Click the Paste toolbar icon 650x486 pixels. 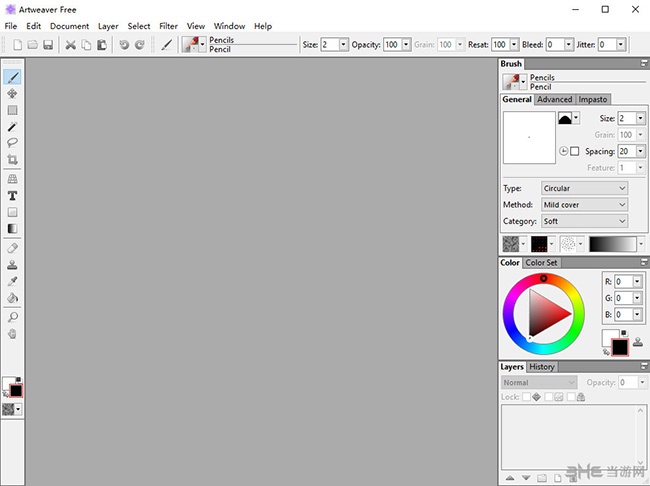click(x=102, y=45)
